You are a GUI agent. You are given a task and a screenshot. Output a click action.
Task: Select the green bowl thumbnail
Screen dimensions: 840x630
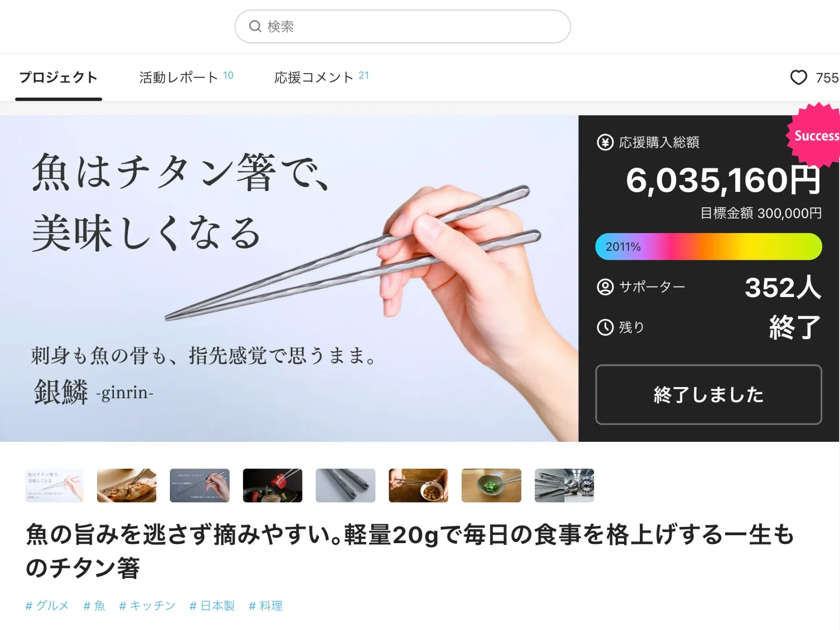(x=491, y=486)
